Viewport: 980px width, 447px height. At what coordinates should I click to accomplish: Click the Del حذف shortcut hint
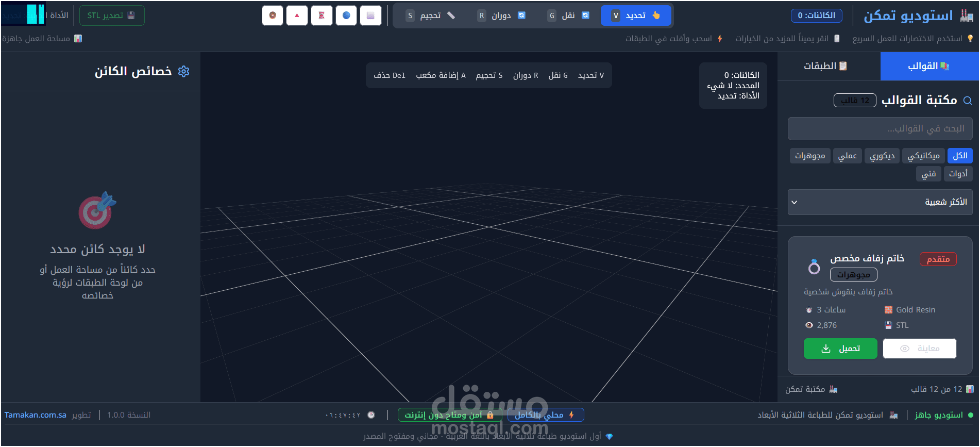[390, 75]
